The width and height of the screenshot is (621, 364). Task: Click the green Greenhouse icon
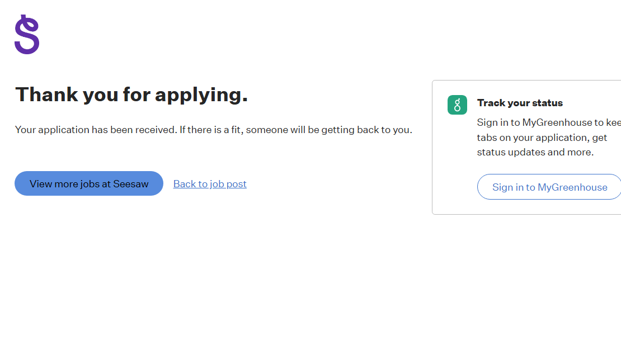457,105
